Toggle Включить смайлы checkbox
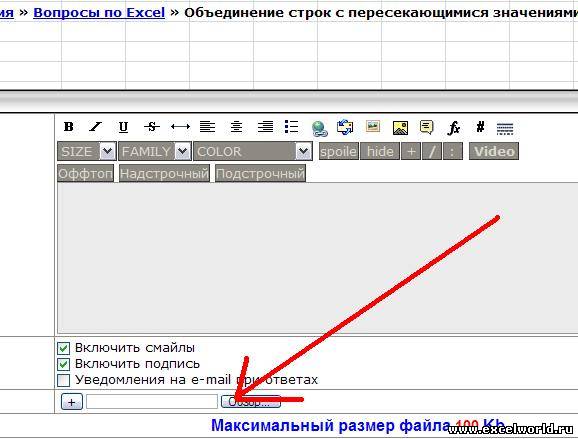 (x=63, y=348)
